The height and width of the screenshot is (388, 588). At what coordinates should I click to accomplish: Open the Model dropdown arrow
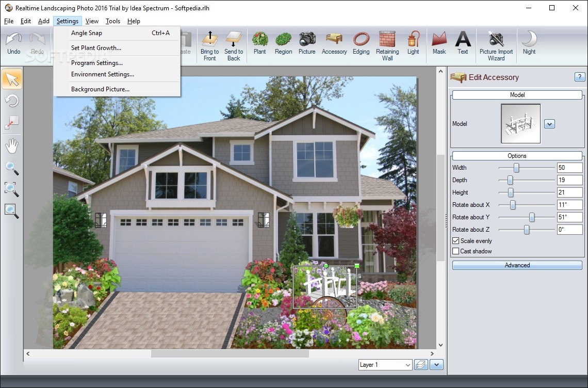[x=549, y=124]
